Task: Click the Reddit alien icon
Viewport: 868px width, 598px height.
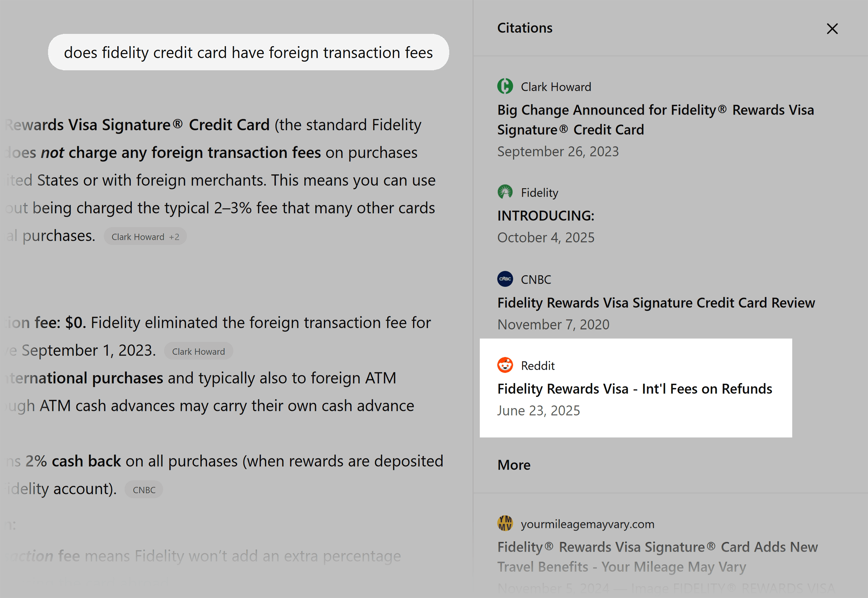Action: 506,365
